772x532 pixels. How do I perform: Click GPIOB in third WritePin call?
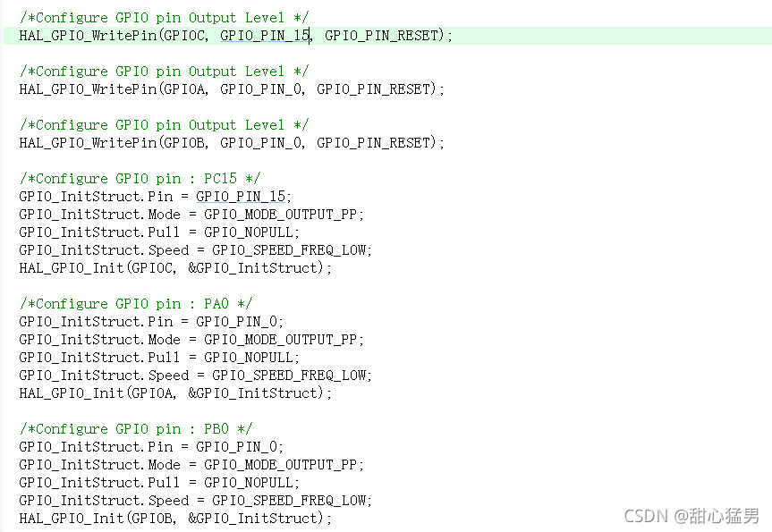[x=185, y=143]
